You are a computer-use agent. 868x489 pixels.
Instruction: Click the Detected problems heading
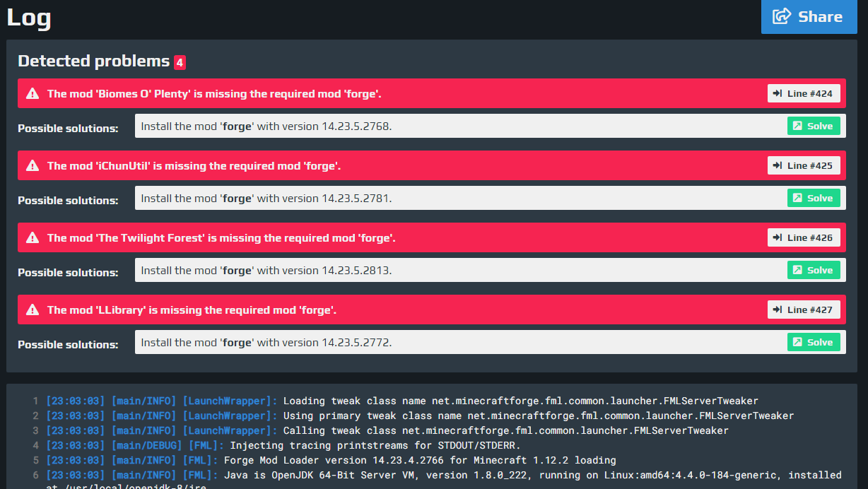[x=94, y=61]
